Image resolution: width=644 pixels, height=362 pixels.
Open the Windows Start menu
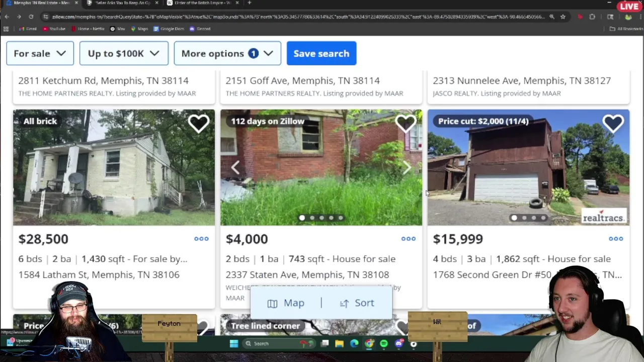(234, 343)
